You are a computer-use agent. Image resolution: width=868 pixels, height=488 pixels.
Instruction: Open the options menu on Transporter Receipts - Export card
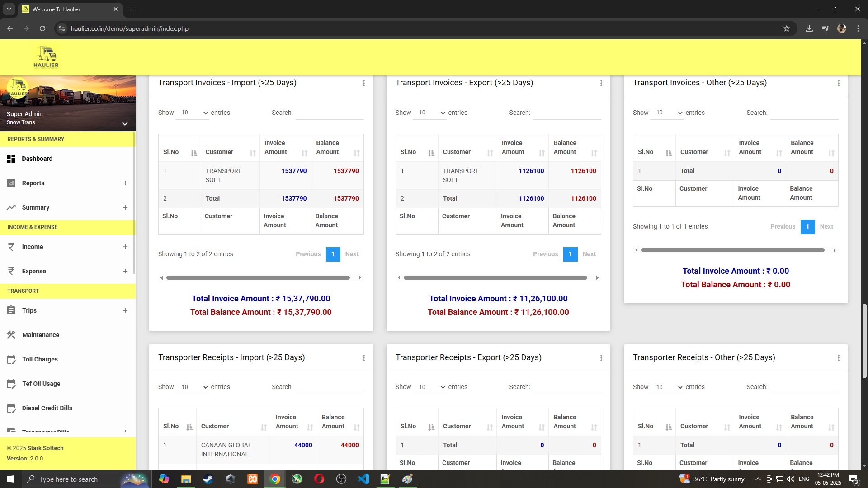point(601,358)
